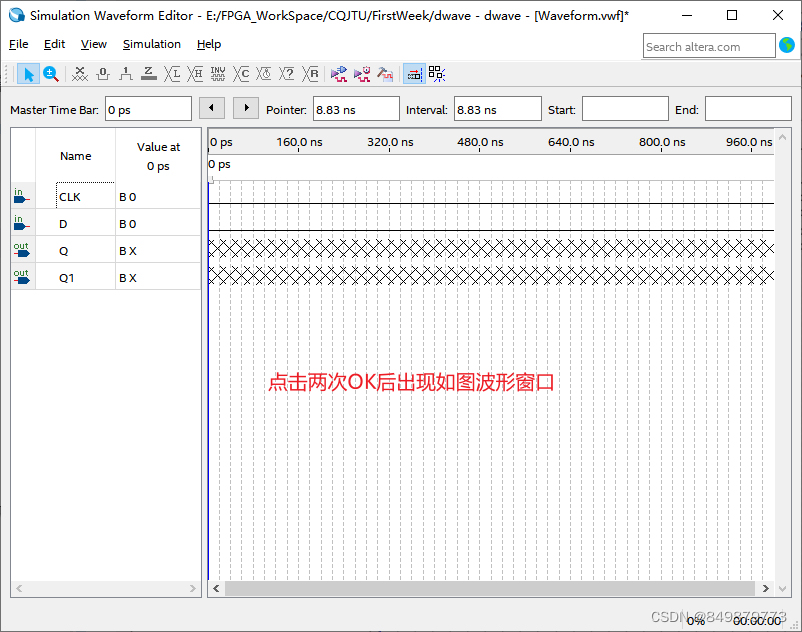The width and height of the screenshot is (802, 632).
Task: Minimize the Simulation Waveform Editor window
Action: pos(687,15)
